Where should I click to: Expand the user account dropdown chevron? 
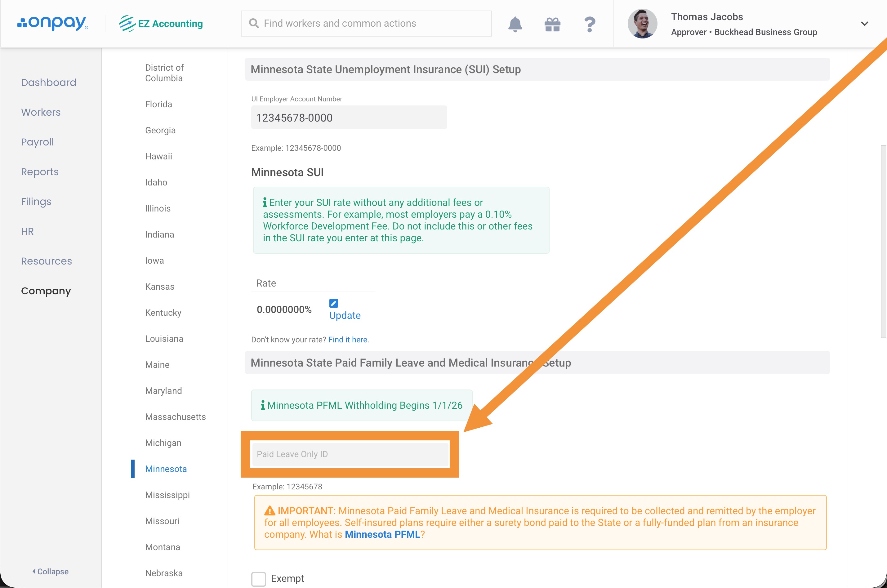pos(864,24)
